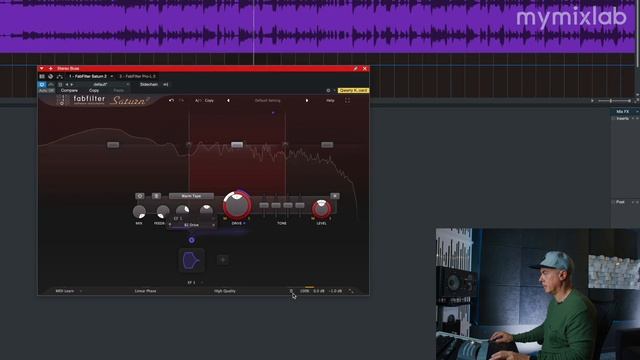640x360 pixels.
Task: Go to the previous Saturn preset
Action: (x=228, y=100)
